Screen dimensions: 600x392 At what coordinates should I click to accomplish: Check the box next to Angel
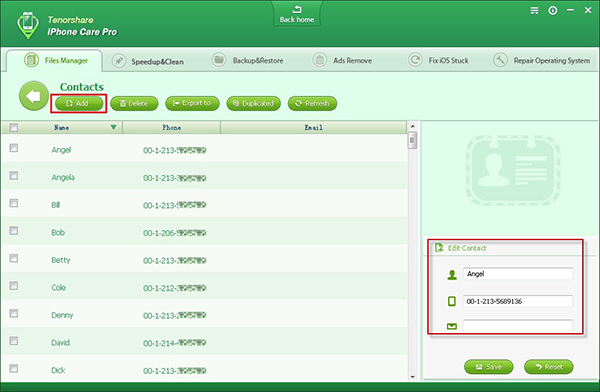14,148
